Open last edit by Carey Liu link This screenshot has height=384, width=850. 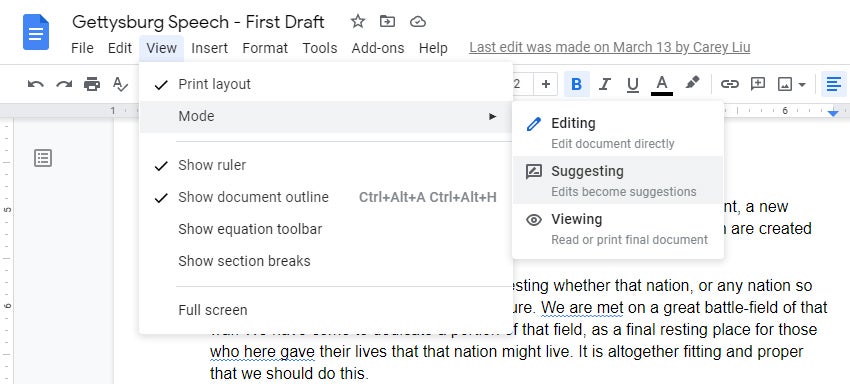click(x=610, y=48)
